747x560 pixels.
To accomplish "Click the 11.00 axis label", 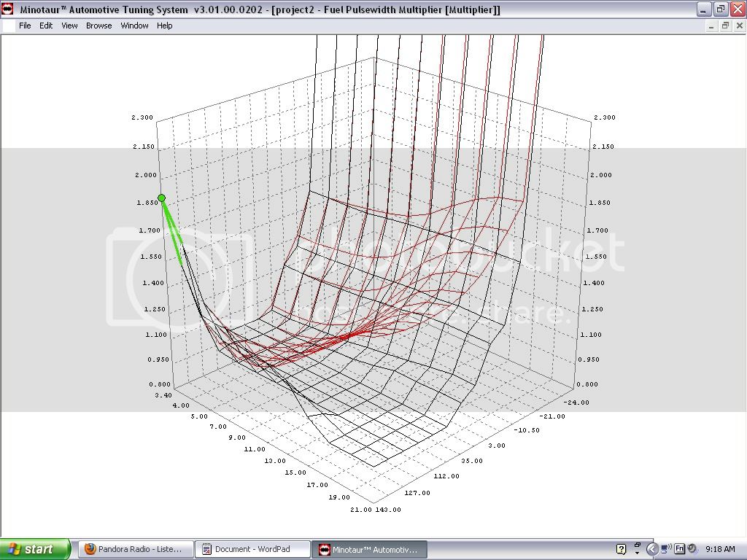I will coord(255,449).
